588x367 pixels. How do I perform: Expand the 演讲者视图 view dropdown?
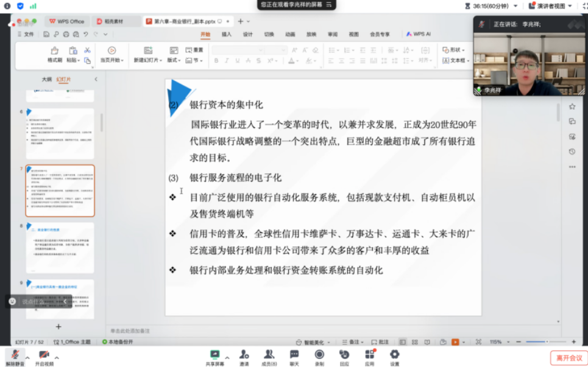(551, 6)
